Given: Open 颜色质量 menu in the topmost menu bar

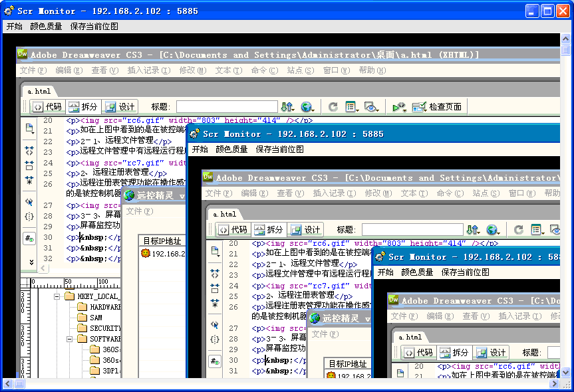Looking at the screenshot, I should 46,27.
